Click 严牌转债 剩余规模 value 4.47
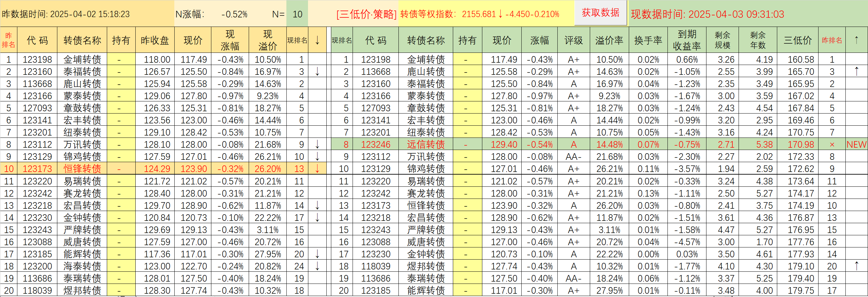Viewport: 868px width, 297px height. [723, 230]
